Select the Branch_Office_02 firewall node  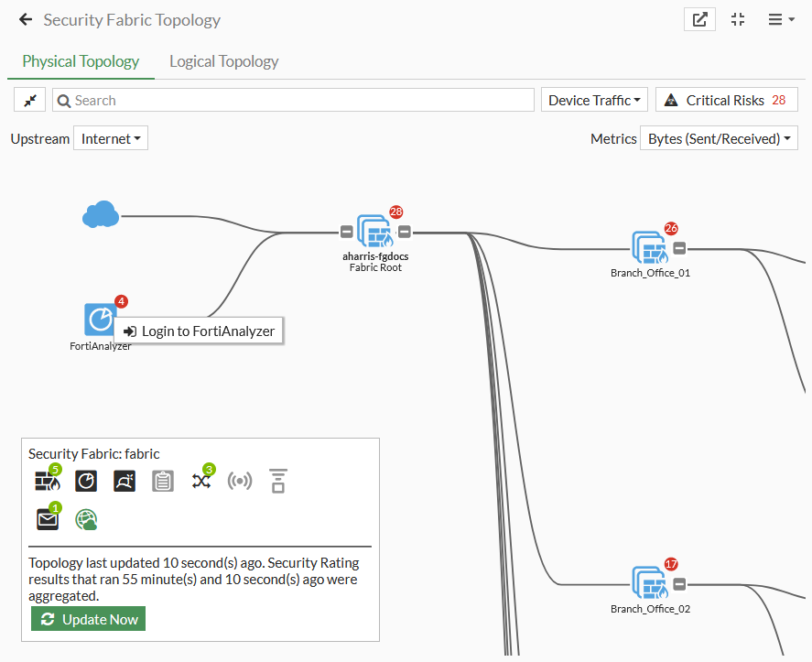pos(650,583)
